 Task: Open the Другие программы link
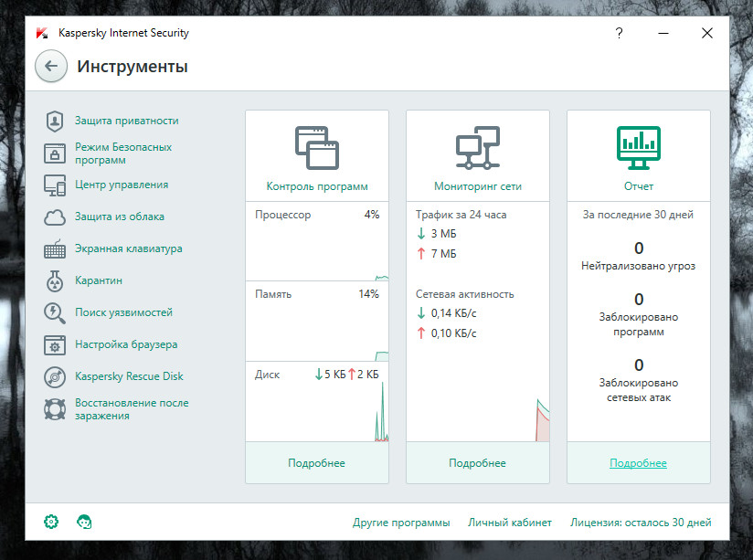pyautogui.click(x=401, y=523)
